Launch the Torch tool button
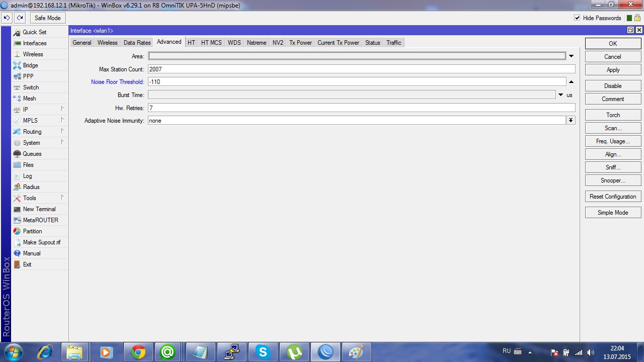644x362 pixels. [613, 115]
